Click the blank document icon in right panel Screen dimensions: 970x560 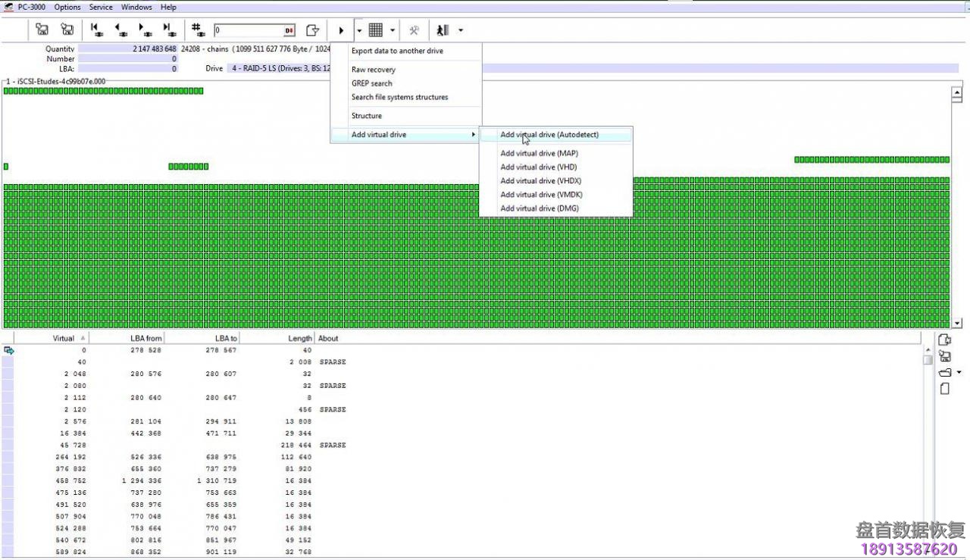pyautogui.click(x=945, y=389)
